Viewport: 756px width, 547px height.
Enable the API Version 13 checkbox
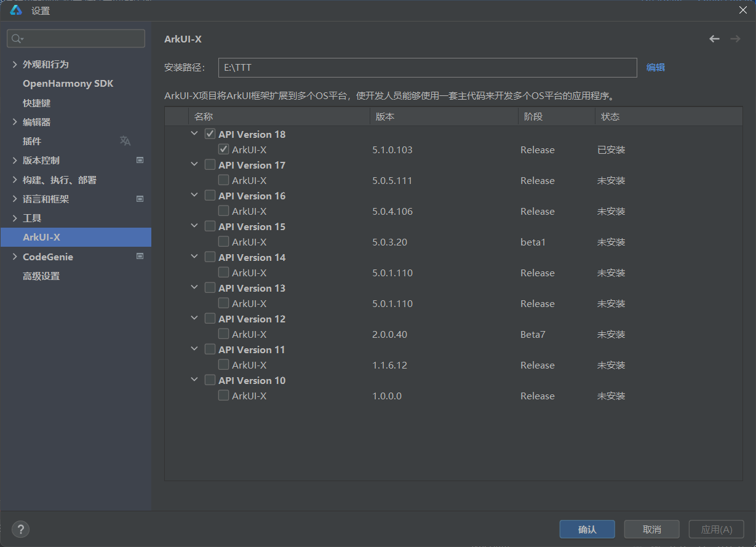[x=210, y=288]
